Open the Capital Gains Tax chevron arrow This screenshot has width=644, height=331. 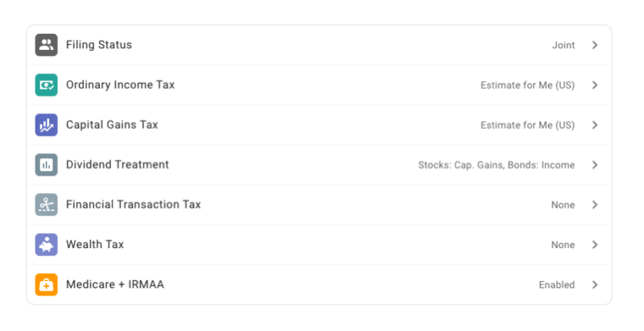click(x=595, y=125)
